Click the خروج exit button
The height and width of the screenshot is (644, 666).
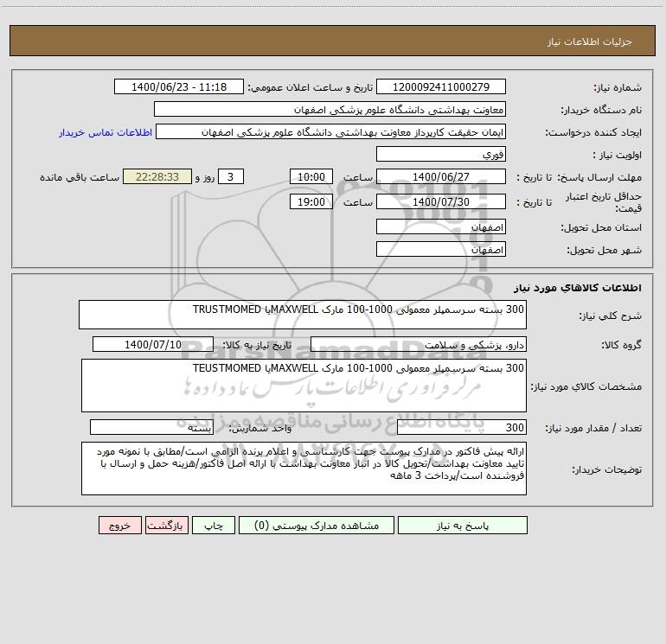tap(119, 525)
